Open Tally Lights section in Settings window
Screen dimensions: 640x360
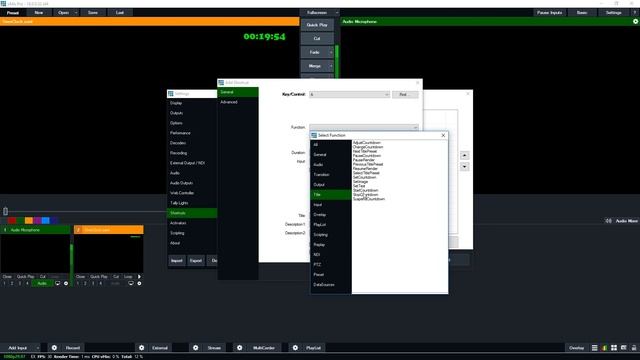pyautogui.click(x=192, y=203)
